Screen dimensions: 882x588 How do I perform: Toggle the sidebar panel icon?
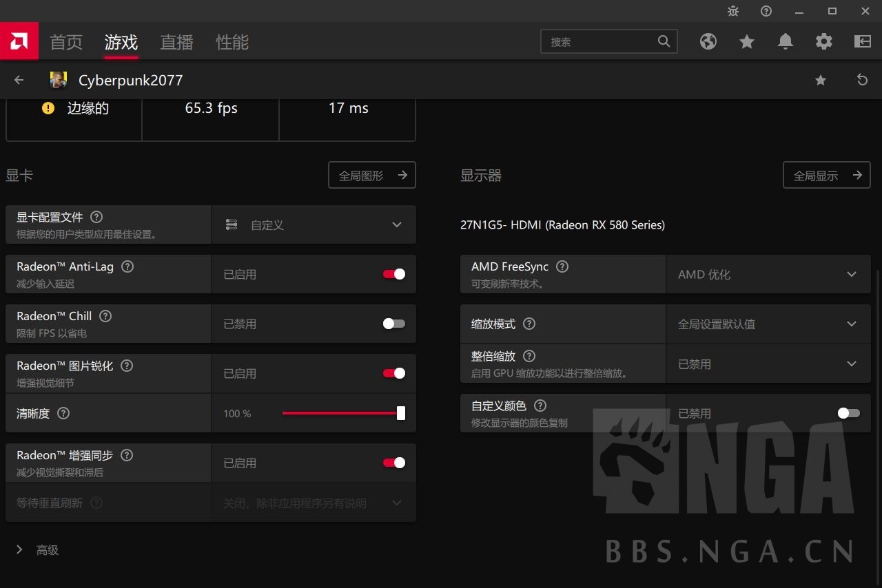coord(862,41)
